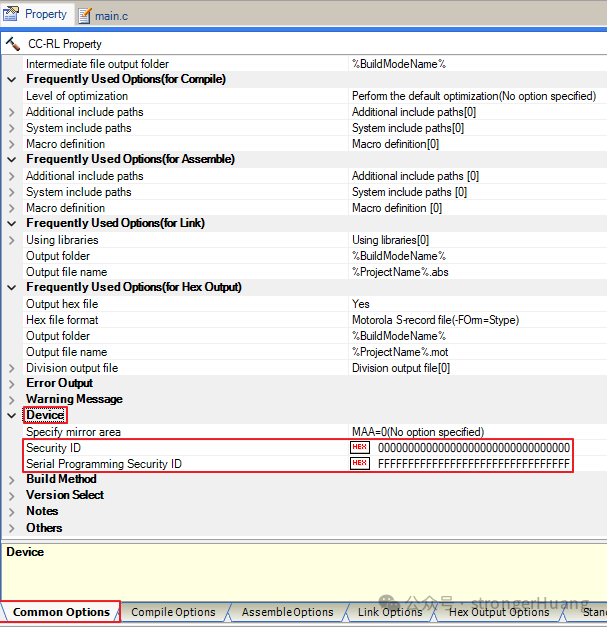Expand the Warning Message category
This screenshot has width=607, height=627.
(x=12, y=400)
